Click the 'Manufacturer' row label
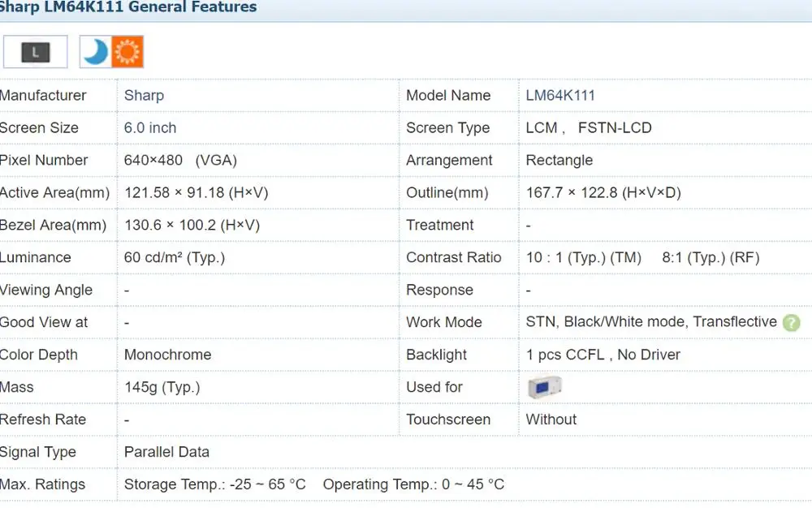The height and width of the screenshot is (508, 812). coord(43,95)
